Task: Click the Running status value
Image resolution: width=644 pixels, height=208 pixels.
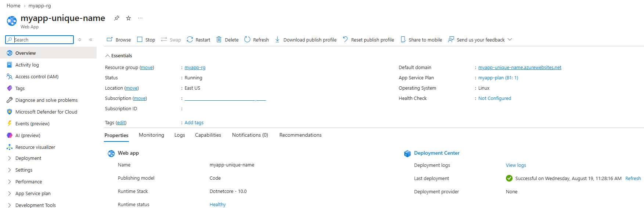Action: coord(193,78)
